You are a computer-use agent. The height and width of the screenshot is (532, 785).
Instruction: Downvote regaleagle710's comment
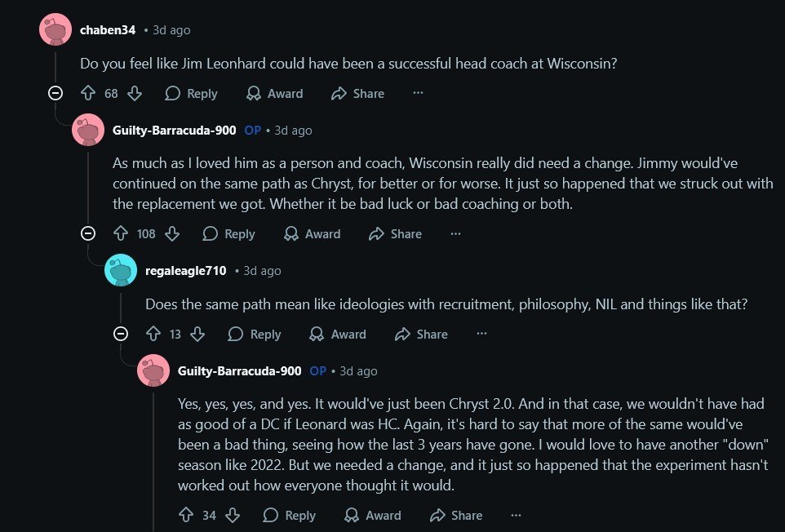pyautogui.click(x=197, y=334)
